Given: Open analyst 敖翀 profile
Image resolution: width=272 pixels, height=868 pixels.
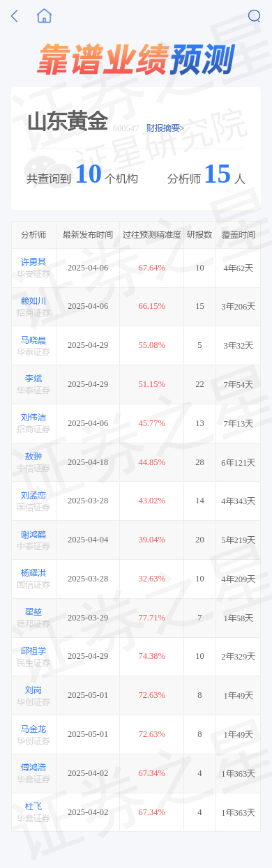Looking at the screenshot, I should click(33, 457).
